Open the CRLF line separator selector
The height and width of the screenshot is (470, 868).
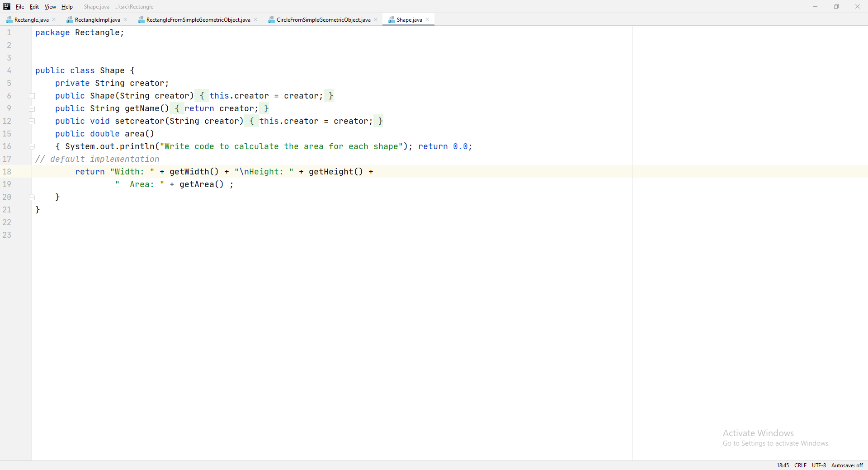click(x=800, y=465)
